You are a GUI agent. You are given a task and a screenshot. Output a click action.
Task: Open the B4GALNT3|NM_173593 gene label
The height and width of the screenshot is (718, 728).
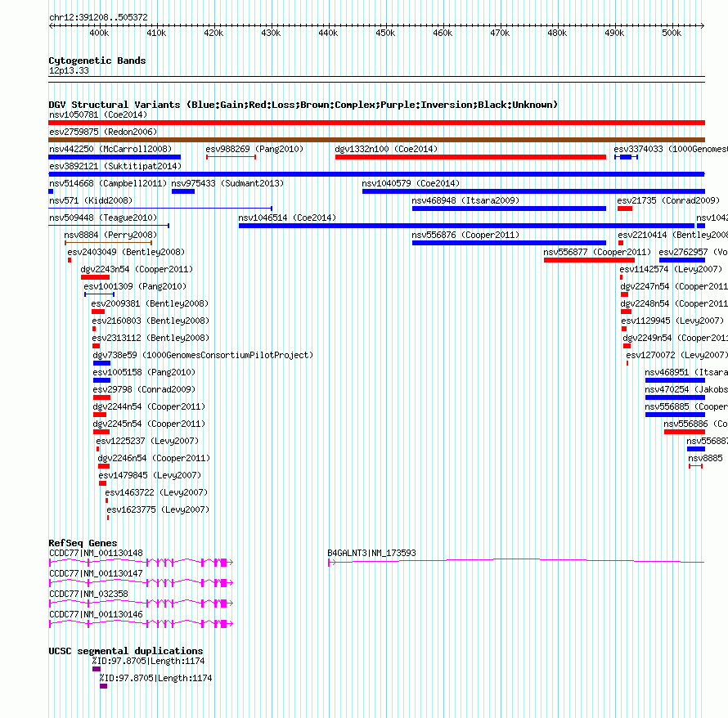pyautogui.click(x=371, y=554)
